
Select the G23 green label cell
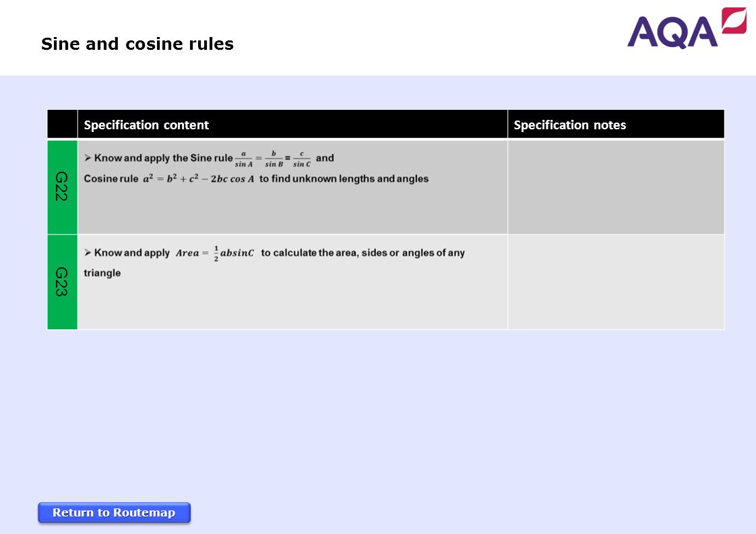(x=62, y=282)
